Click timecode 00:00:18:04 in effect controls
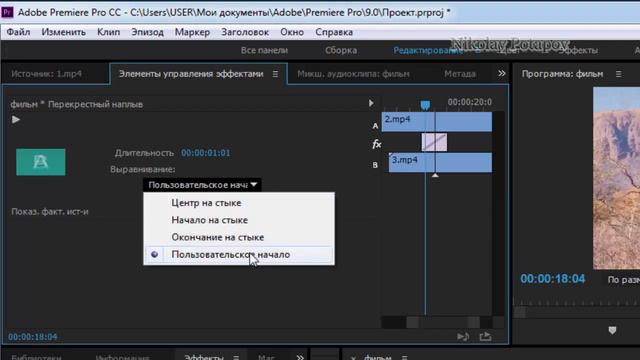This screenshot has width=640, height=360. tap(33, 337)
